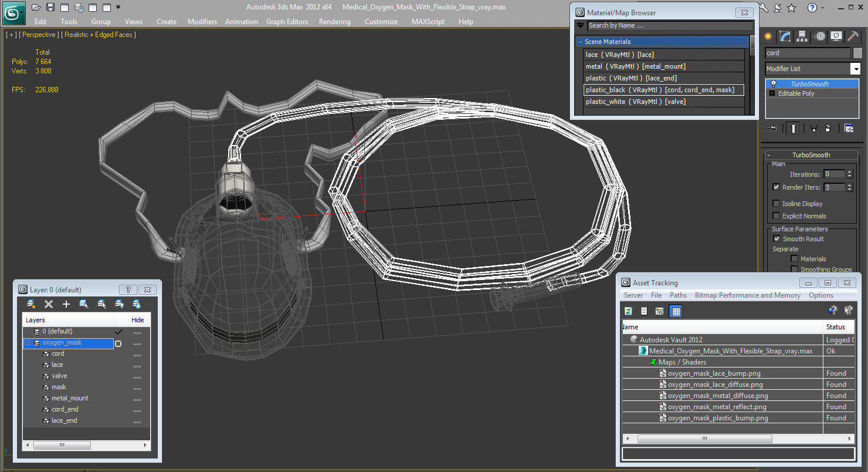The height and width of the screenshot is (472, 868).
Task: Open the Motion command panel tab
Action: (x=820, y=36)
